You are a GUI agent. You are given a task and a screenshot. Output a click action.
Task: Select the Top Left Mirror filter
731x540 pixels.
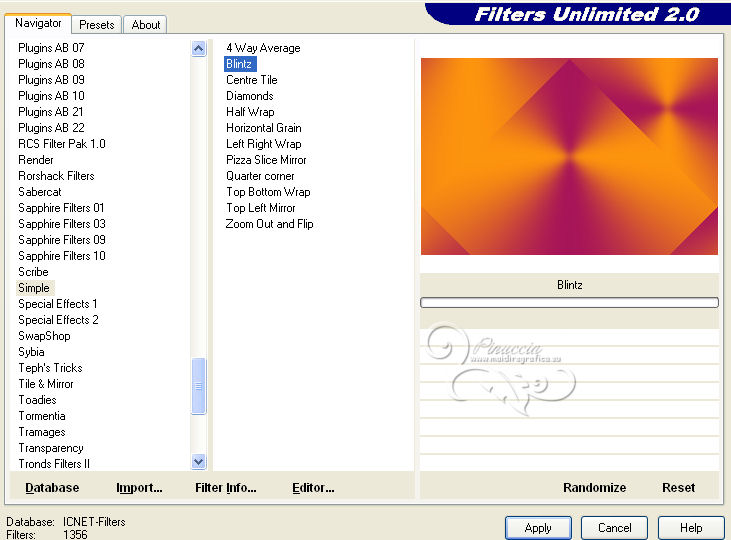(261, 208)
